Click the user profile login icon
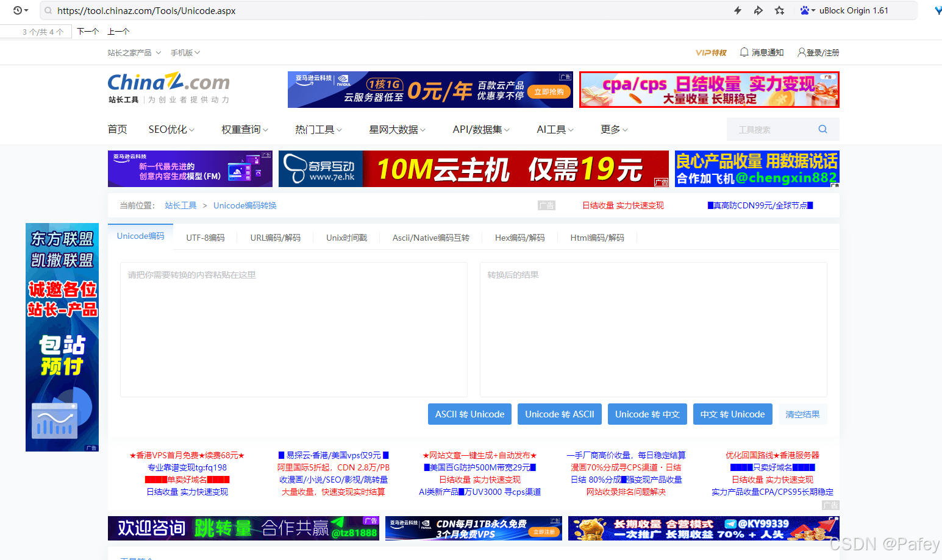The width and height of the screenshot is (942, 560). click(801, 52)
